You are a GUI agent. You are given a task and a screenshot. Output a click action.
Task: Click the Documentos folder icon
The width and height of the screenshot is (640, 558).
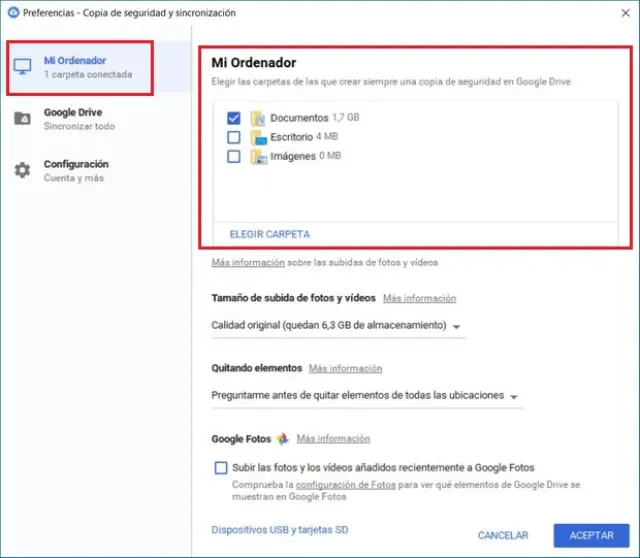[x=257, y=118]
